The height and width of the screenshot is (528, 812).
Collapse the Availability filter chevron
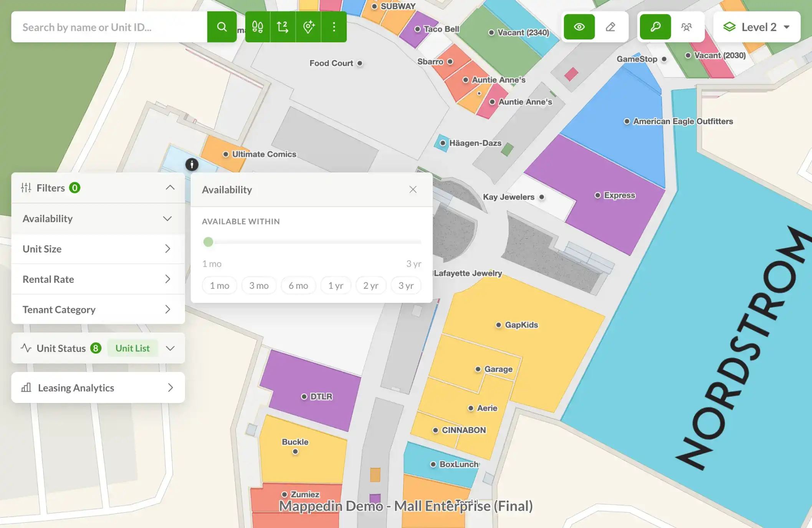click(x=167, y=219)
